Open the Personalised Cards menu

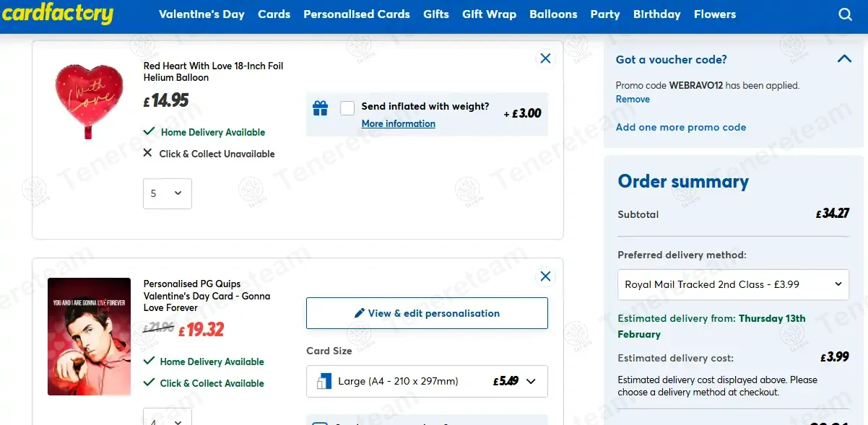(x=357, y=14)
